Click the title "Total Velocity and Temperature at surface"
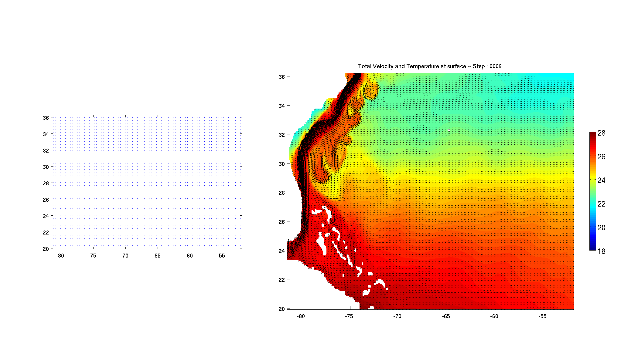This screenshot has width=638, height=364. (412, 66)
